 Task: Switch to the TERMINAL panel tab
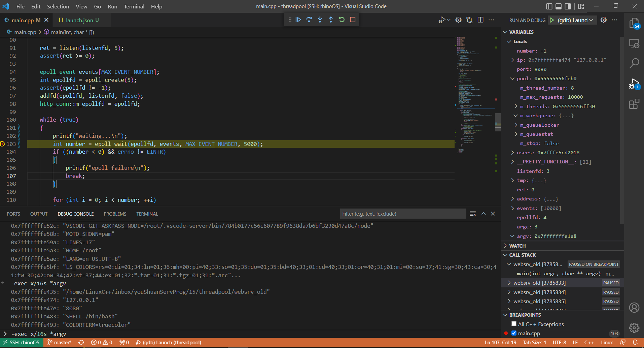pyautogui.click(x=147, y=214)
